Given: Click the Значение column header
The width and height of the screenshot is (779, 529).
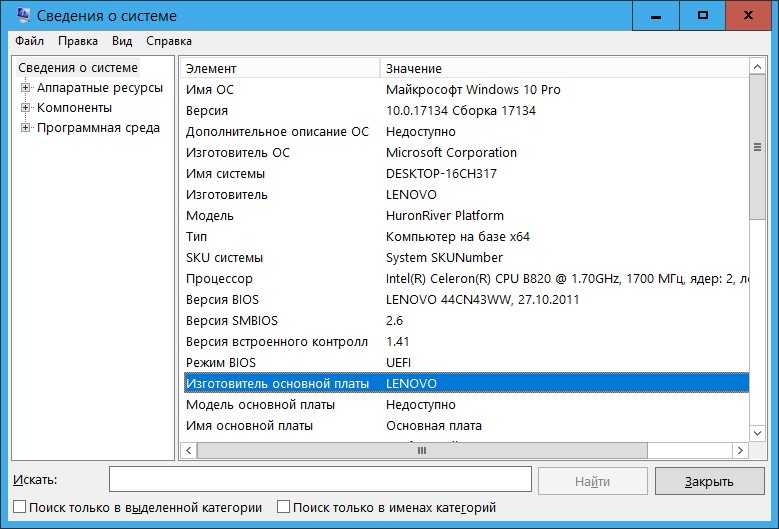Looking at the screenshot, I should pyautogui.click(x=565, y=69).
